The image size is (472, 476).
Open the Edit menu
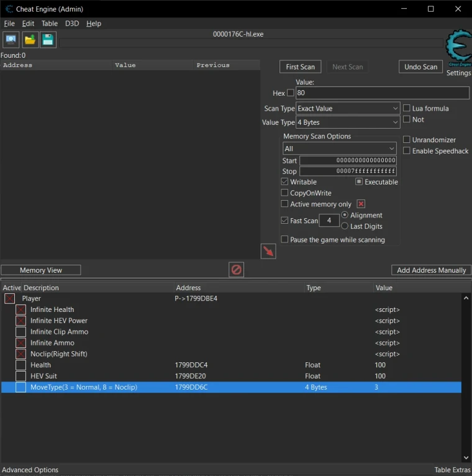click(28, 24)
